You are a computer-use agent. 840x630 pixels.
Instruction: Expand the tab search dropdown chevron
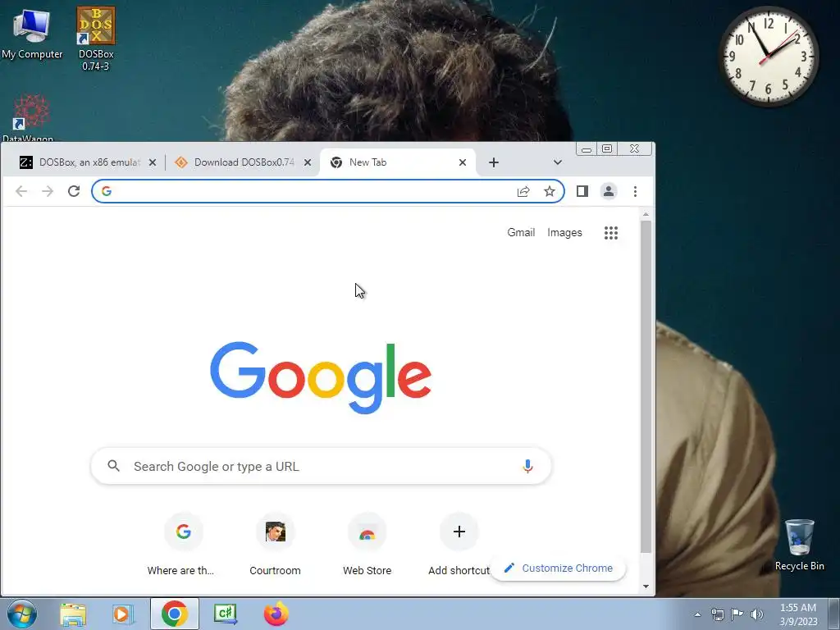click(557, 162)
